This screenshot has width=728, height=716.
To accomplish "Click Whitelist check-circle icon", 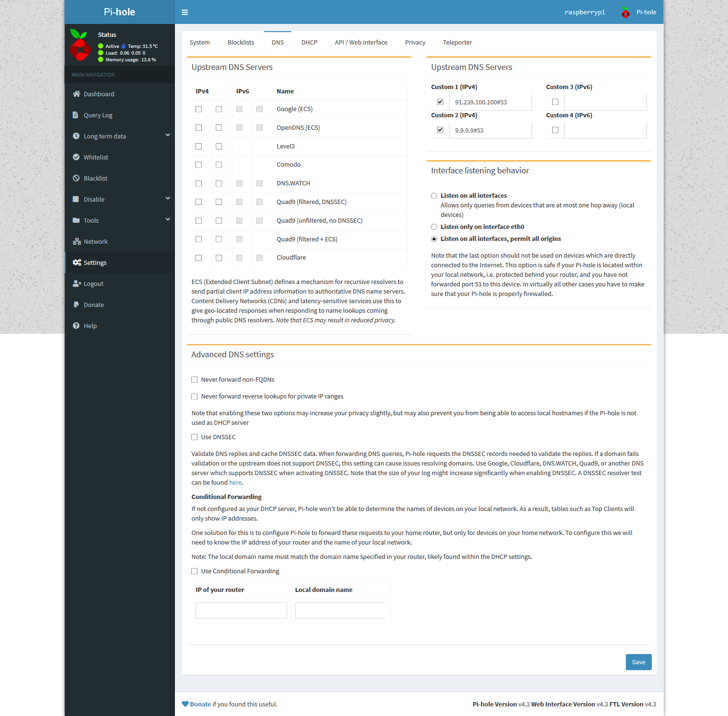I will [76, 157].
